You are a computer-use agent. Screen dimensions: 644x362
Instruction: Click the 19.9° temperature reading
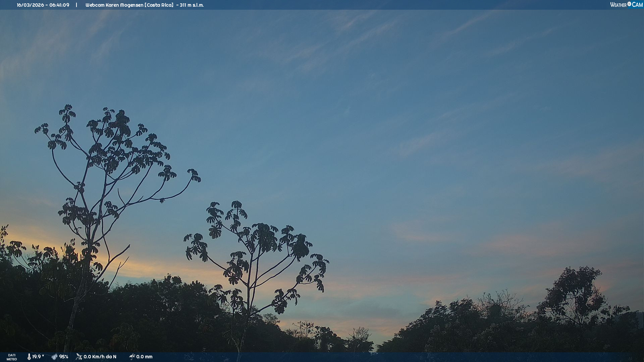point(38,357)
